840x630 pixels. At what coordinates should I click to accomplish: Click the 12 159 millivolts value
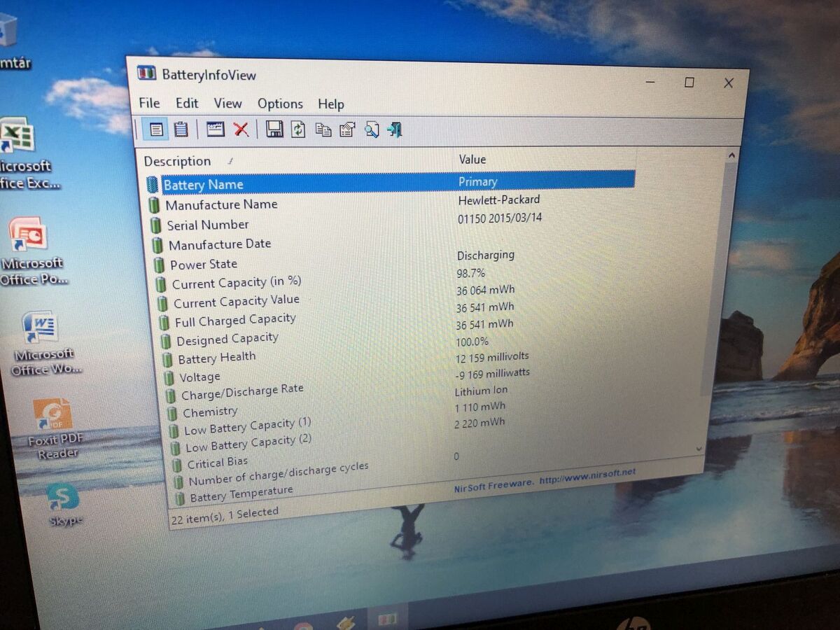[x=492, y=357]
